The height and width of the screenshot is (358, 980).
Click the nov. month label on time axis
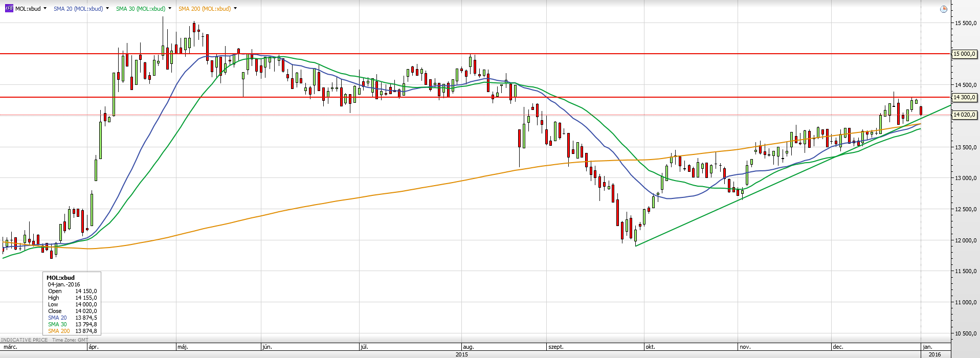click(x=745, y=347)
